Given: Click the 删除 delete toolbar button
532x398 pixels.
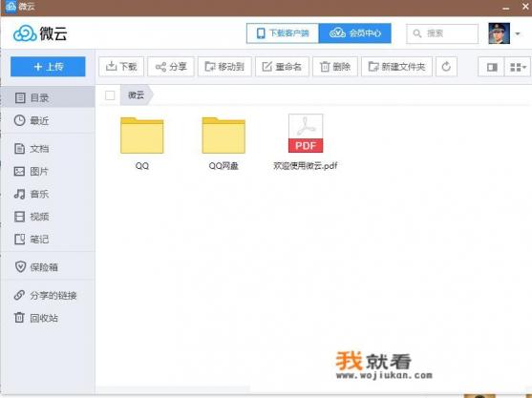Looking at the screenshot, I should [335, 67].
